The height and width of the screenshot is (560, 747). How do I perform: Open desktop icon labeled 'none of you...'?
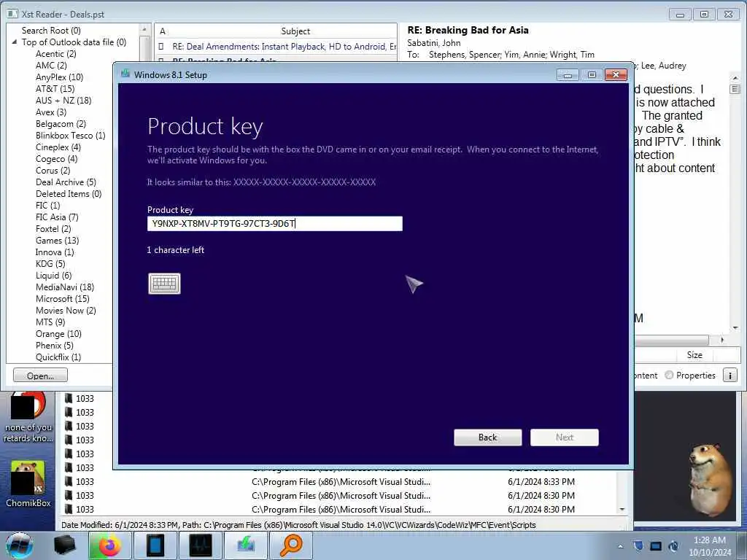[28, 418]
